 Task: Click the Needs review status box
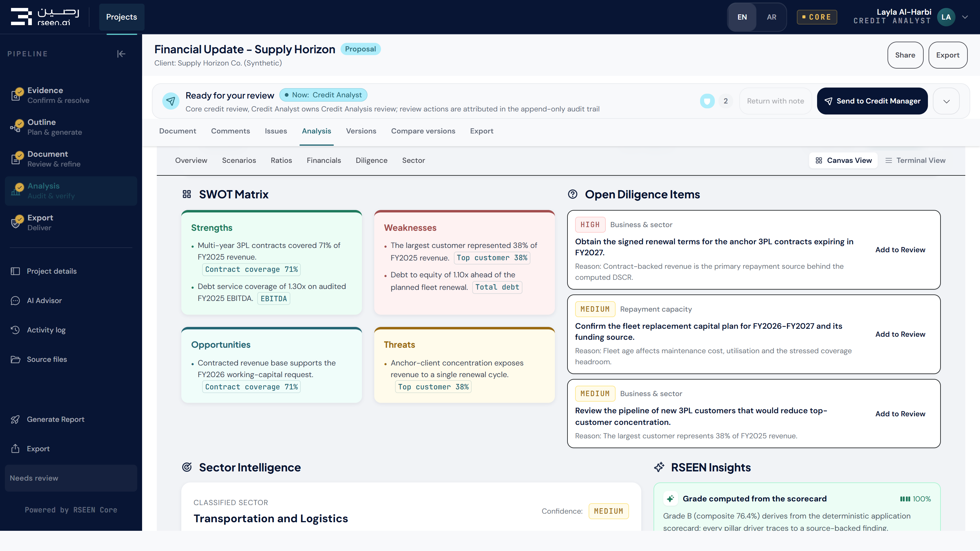click(x=71, y=478)
